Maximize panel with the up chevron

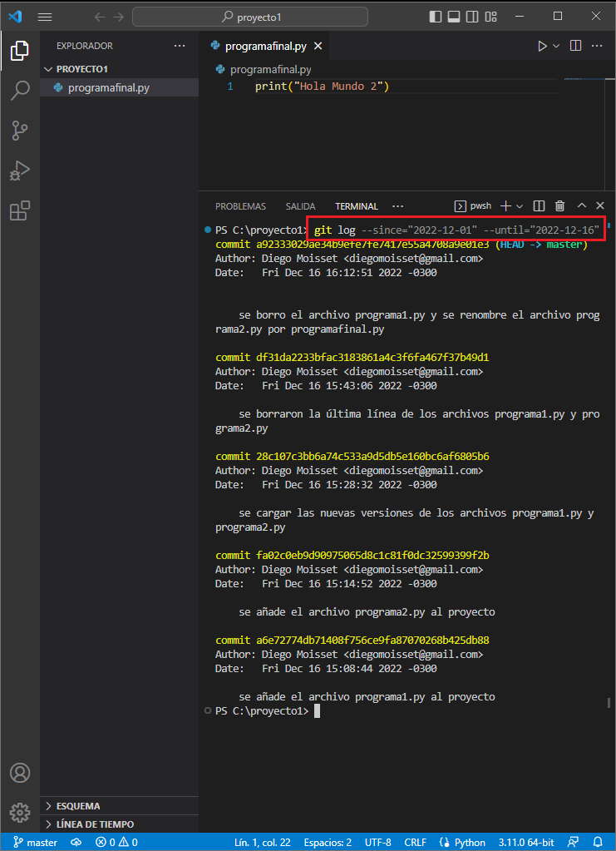pos(582,205)
